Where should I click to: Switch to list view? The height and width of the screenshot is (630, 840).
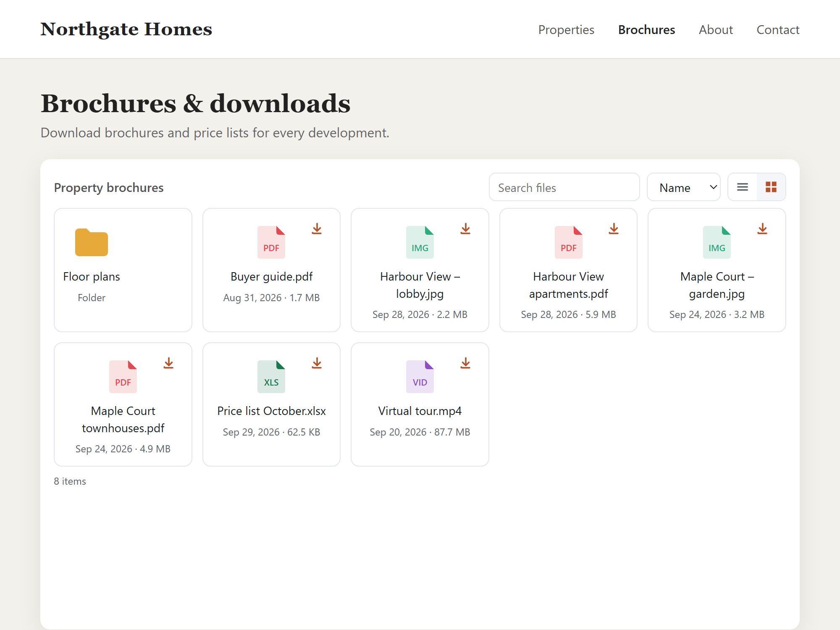(x=743, y=187)
